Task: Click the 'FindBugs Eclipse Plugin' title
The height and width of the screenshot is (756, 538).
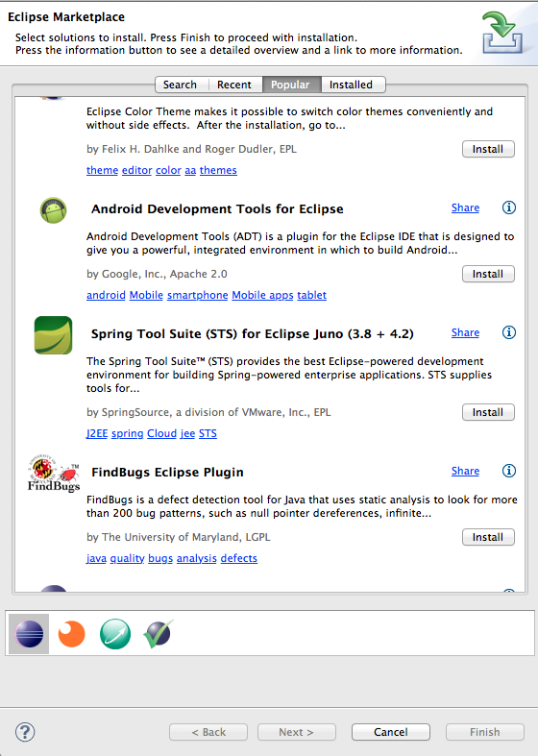Action: 167,472
